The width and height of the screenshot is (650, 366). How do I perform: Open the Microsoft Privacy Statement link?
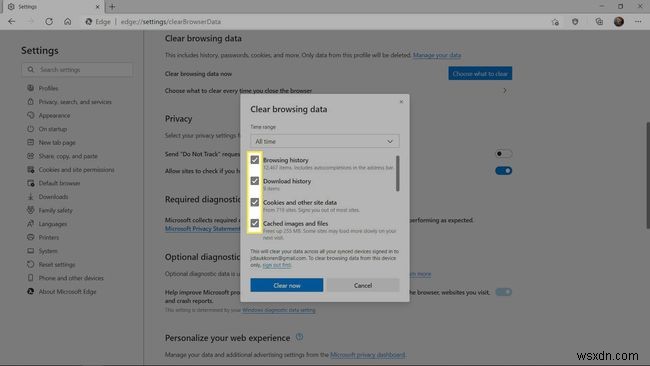coord(202,229)
